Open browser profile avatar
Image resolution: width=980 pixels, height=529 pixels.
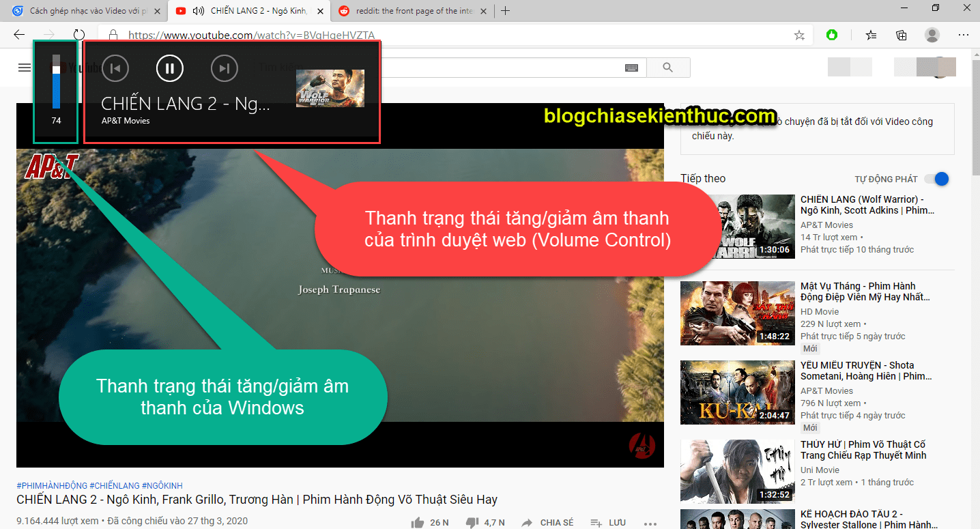pyautogui.click(x=932, y=35)
